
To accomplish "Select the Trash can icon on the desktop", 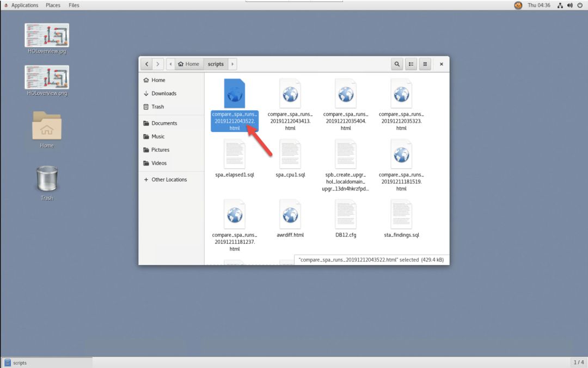I will pos(47,179).
